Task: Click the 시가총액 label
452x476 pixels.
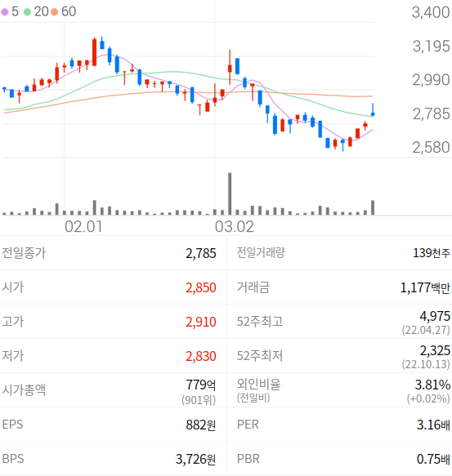Action: [24, 390]
